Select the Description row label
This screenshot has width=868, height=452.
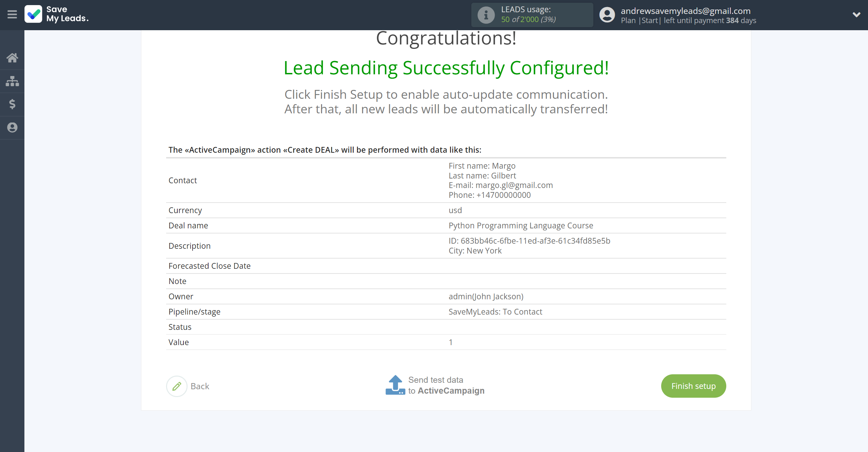coord(190,246)
